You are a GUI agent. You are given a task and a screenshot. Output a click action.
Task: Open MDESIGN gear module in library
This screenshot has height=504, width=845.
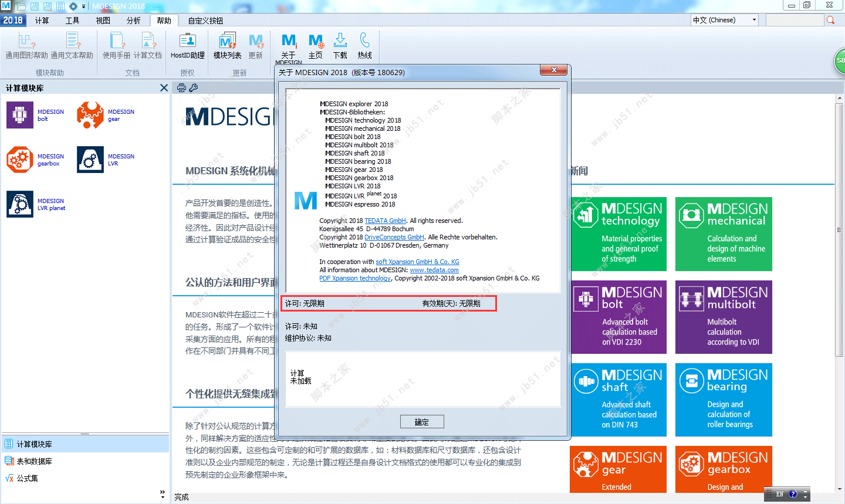106,115
